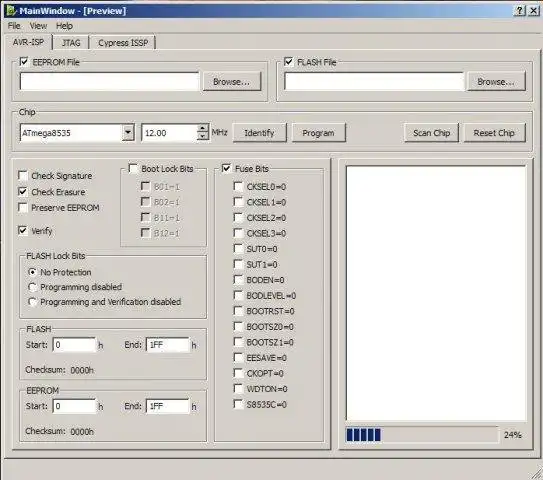543x480 pixels.
Task: Select the Programming disabled radio button
Action: (x=32, y=287)
